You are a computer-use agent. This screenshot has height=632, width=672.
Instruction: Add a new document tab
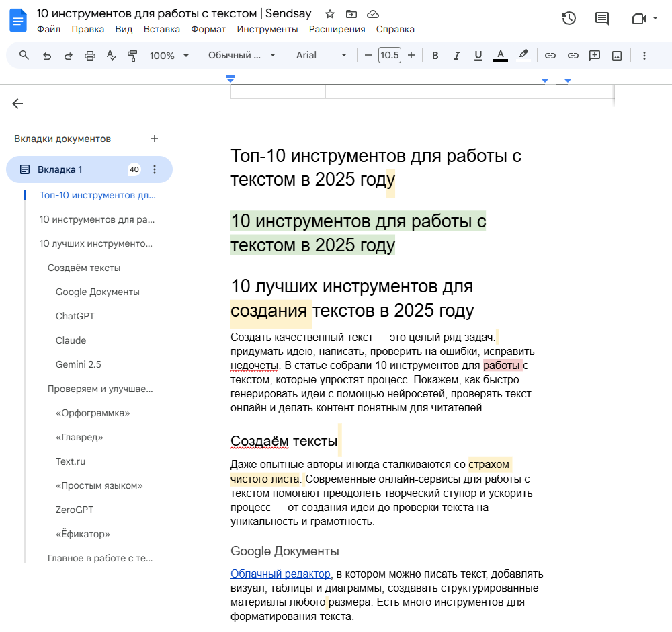tap(155, 139)
